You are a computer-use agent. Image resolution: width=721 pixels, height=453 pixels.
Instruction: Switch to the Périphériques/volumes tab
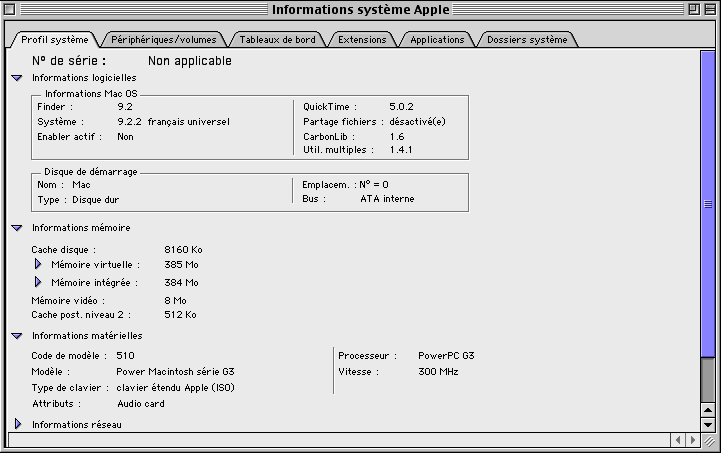coord(163,40)
